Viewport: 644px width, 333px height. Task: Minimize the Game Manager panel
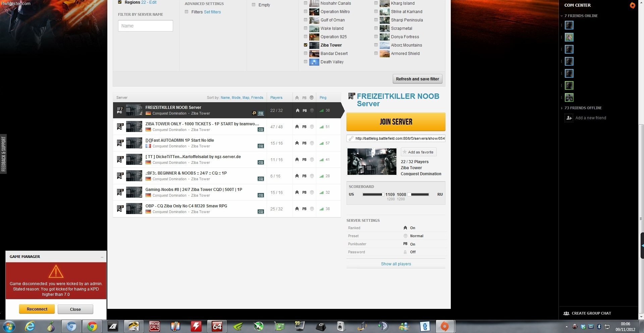(x=102, y=257)
